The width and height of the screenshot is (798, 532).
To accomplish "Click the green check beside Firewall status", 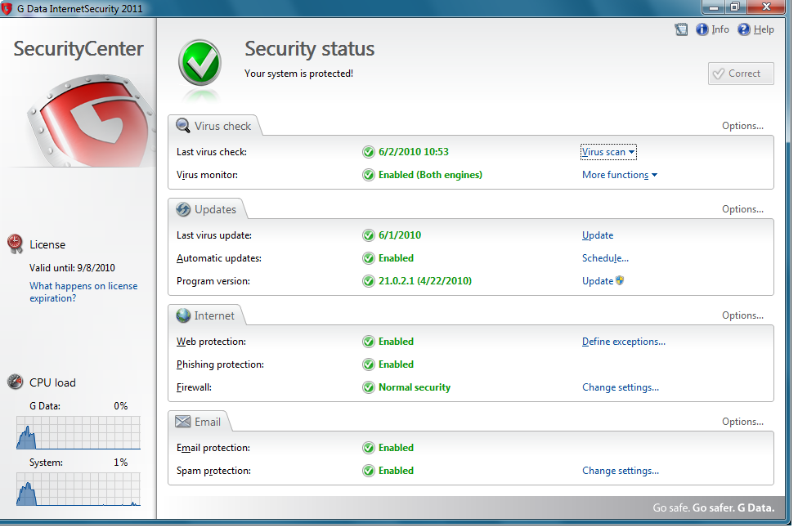I will click(369, 387).
